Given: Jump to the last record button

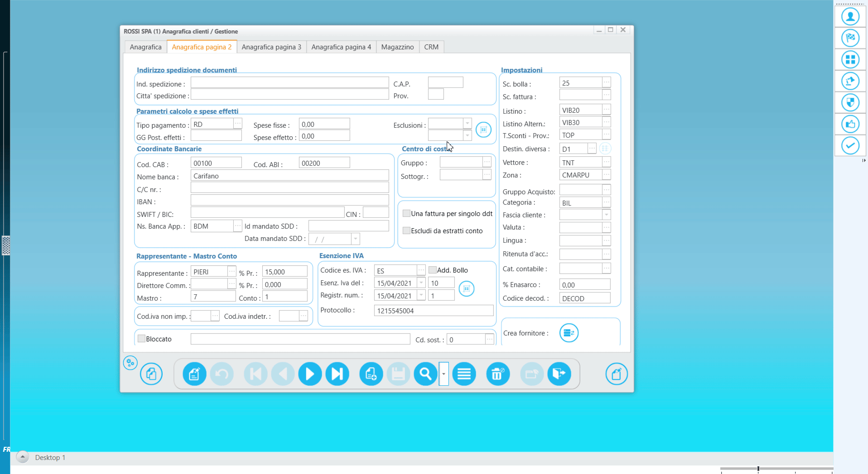Looking at the screenshot, I should (x=337, y=374).
